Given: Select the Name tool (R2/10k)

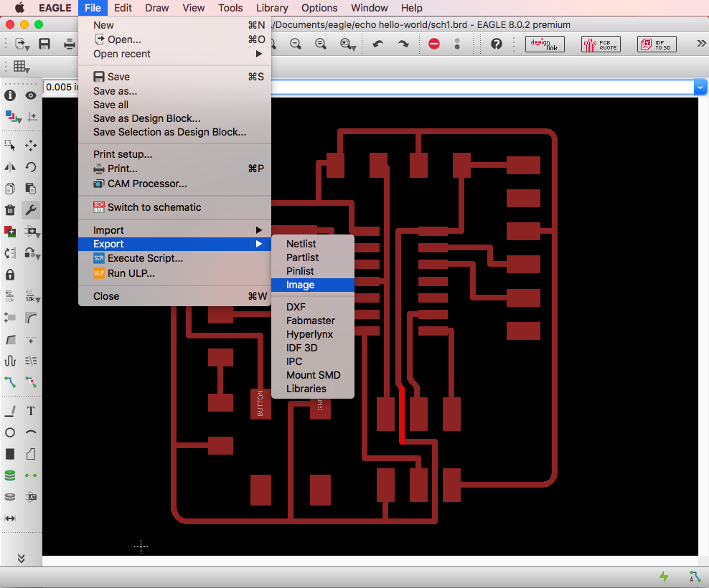Looking at the screenshot, I should tap(10, 296).
